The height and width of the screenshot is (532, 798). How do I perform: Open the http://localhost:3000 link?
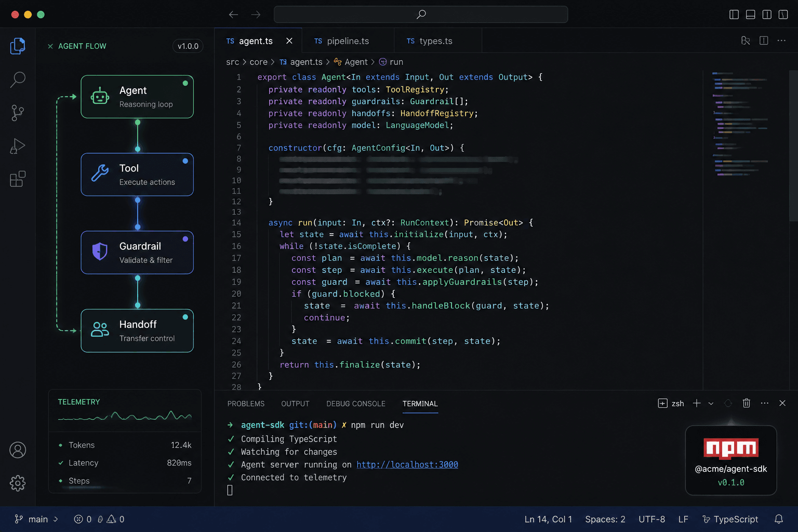click(407, 464)
